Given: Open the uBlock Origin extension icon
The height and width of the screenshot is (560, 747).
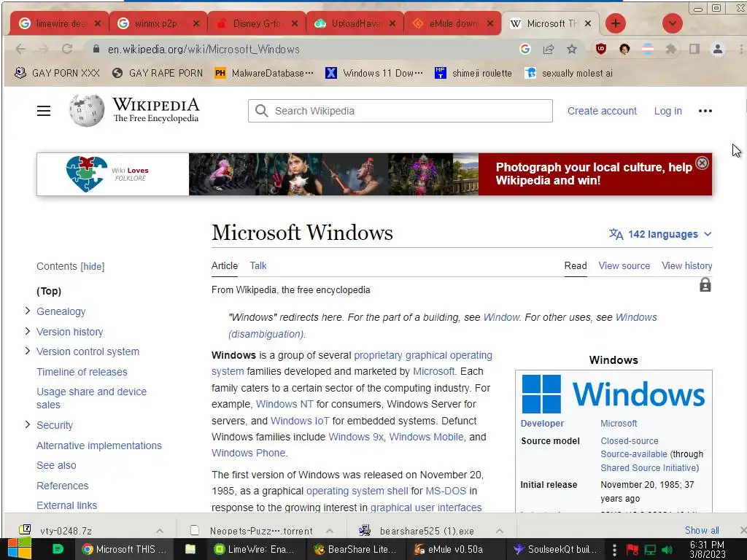Looking at the screenshot, I should (x=601, y=49).
